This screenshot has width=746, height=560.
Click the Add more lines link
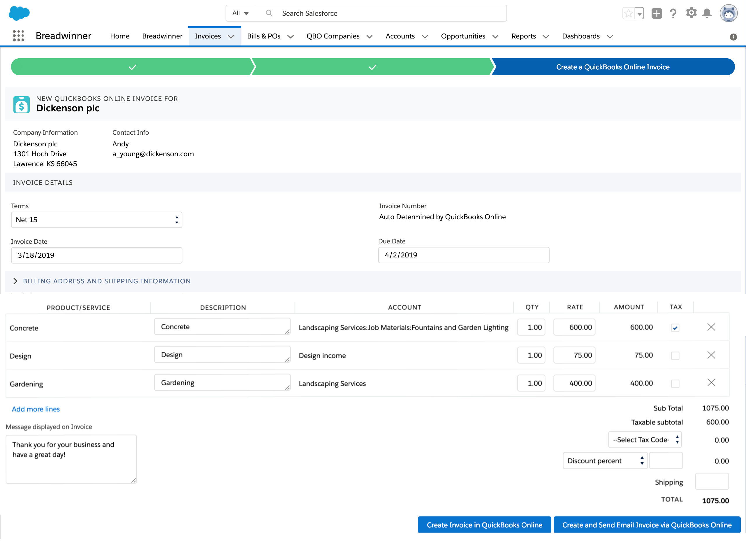click(x=36, y=409)
